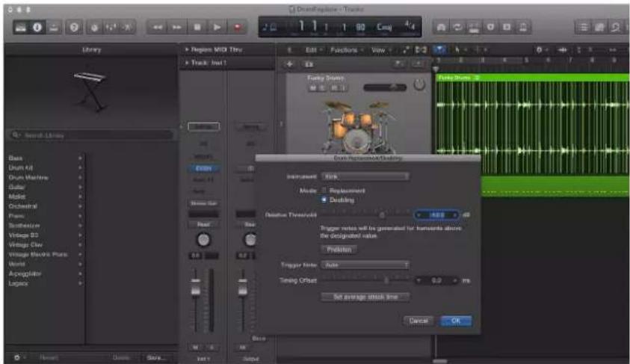
Task: Open the Trigger Note dropdown showing Auto
Action: coord(365,265)
